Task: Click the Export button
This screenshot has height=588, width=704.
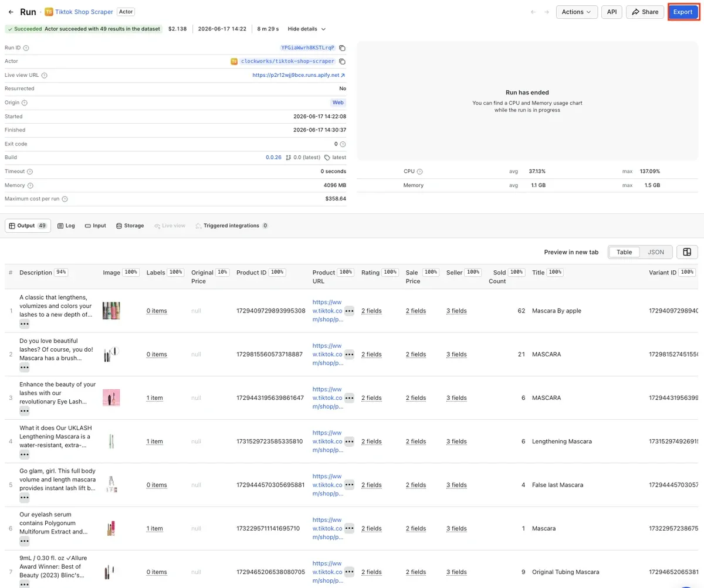Action: tap(683, 12)
